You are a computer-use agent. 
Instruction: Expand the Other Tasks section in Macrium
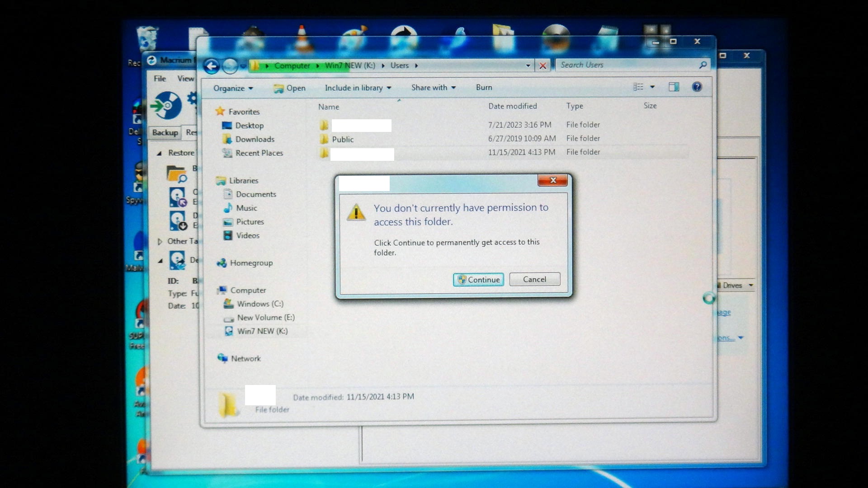tap(159, 242)
